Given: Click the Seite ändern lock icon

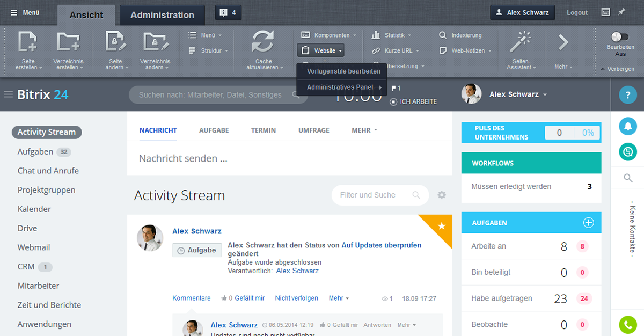Looking at the screenshot, I should (115, 42).
